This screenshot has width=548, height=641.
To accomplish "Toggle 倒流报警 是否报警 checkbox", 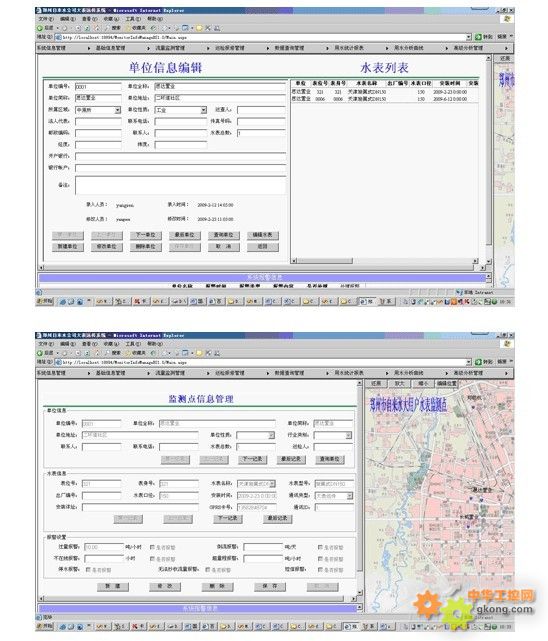I will [320, 547].
